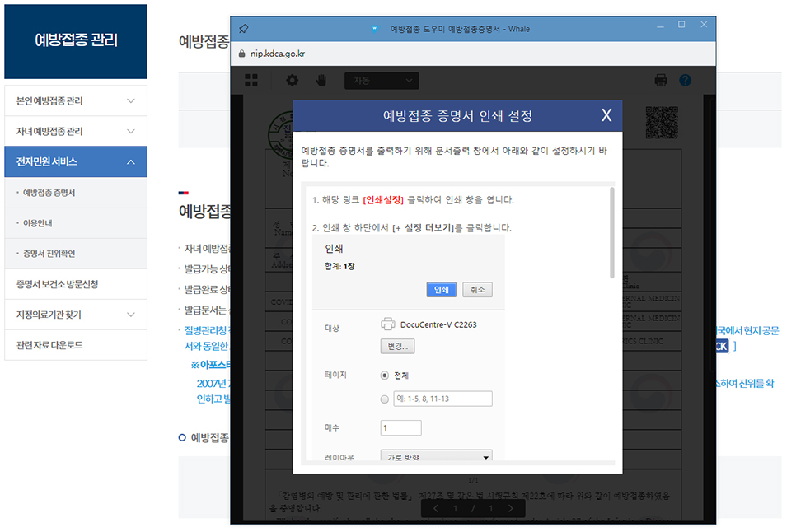Go to next page arrow in viewer
Image resolution: width=796 pixels, height=532 pixels.
tap(511, 508)
